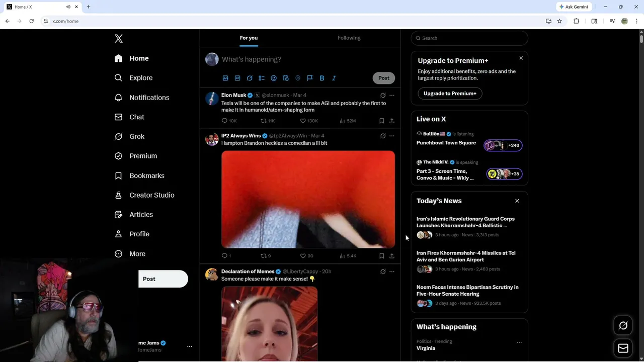Dismiss the Upgrade to Premium+ card

click(x=521, y=58)
